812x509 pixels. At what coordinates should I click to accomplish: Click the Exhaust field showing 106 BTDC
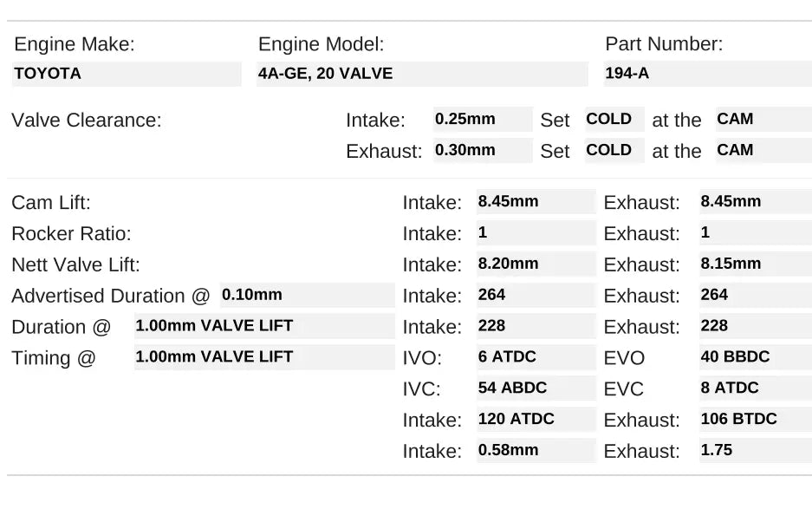click(x=755, y=419)
